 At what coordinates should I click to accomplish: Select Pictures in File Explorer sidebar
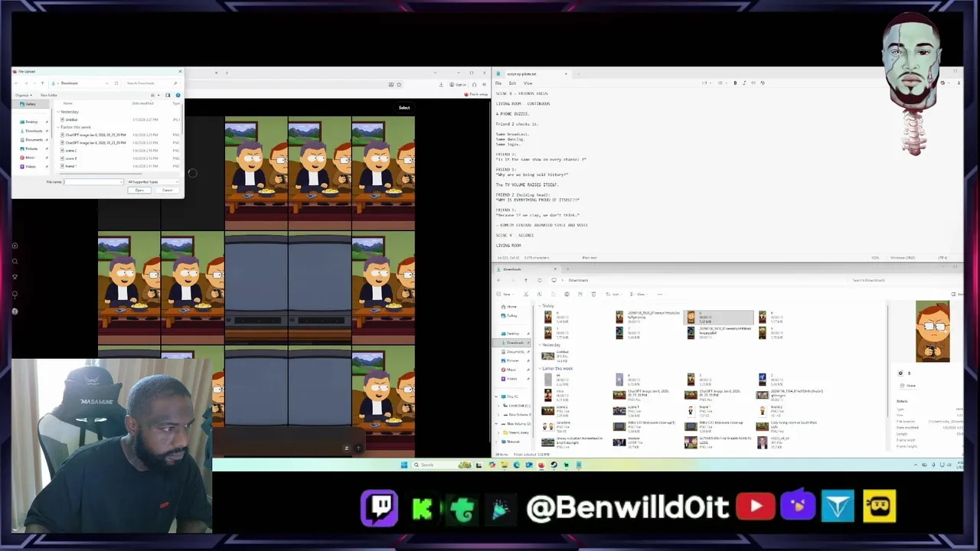point(512,360)
